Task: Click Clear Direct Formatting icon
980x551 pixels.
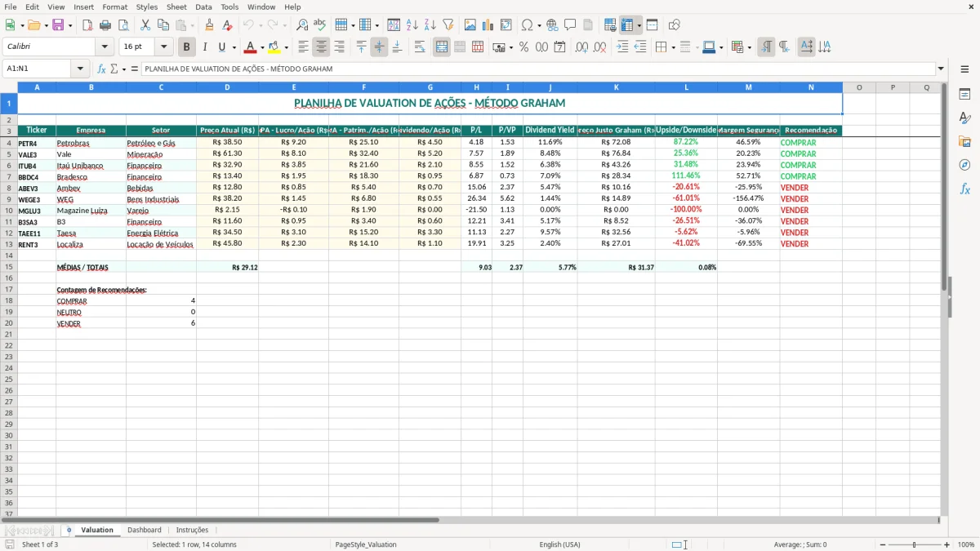Action: coord(228,25)
